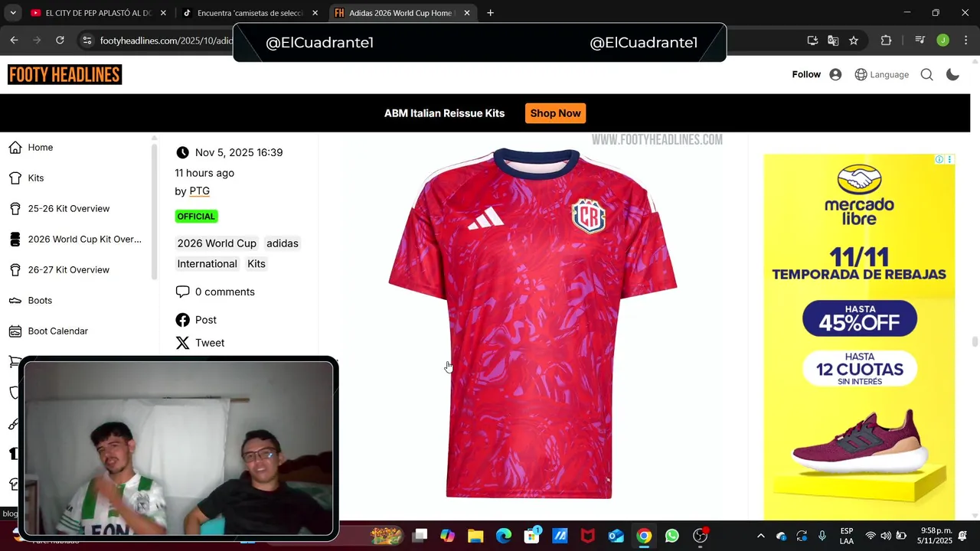Open Microsoft Edge from the taskbar
The width and height of the screenshot is (980, 551).
[x=504, y=536]
